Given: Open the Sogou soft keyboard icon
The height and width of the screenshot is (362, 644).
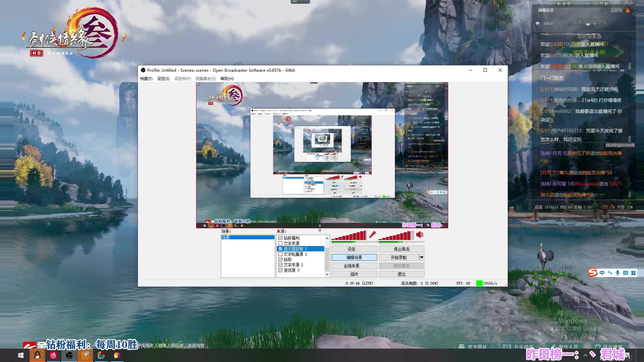Looking at the screenshot, I should tap(626, 273).
